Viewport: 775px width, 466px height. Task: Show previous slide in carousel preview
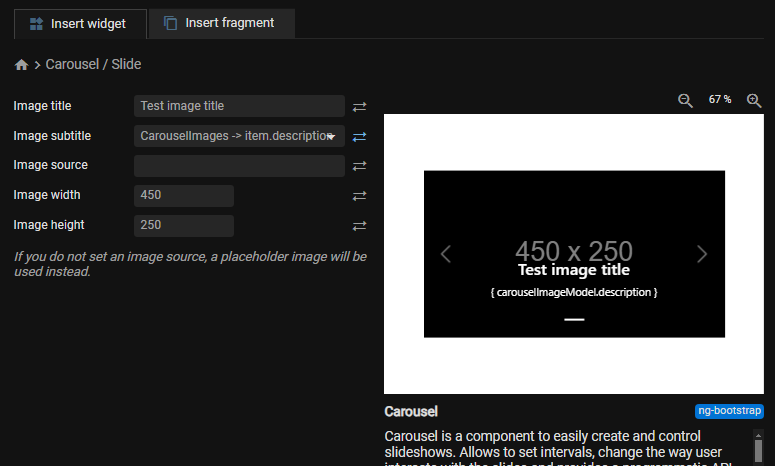[x=446, y=254]
